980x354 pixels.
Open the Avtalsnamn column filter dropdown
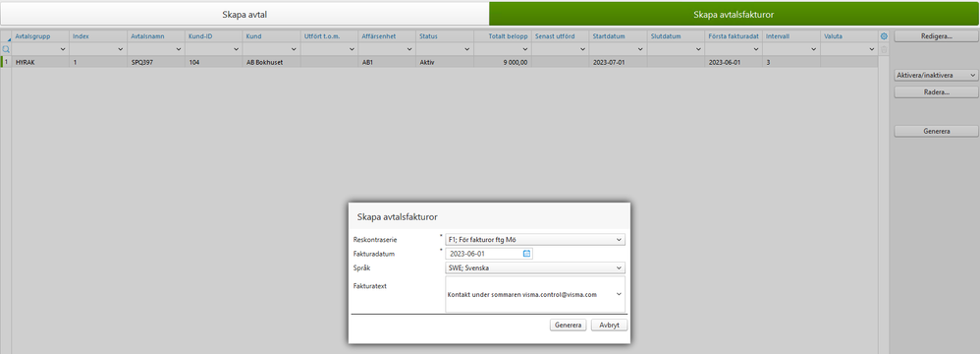[x=178, y=49]
